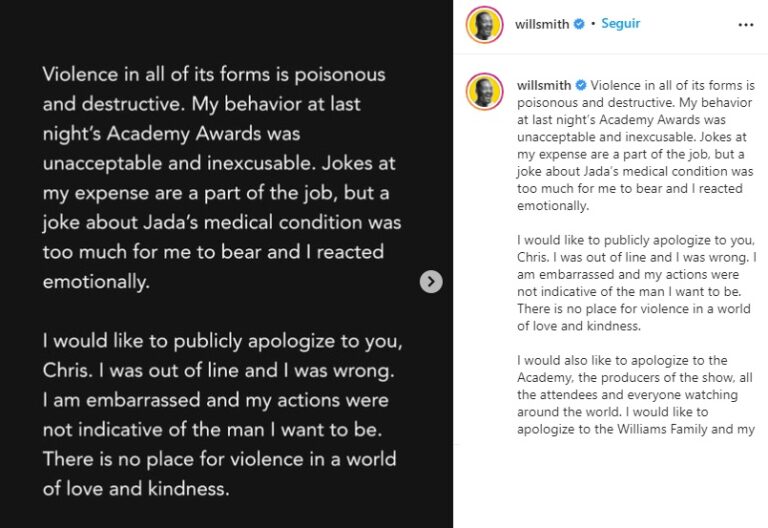
Task: Click the verified badge in the post header
Action: pyautogui.click(x=579, y=24)
